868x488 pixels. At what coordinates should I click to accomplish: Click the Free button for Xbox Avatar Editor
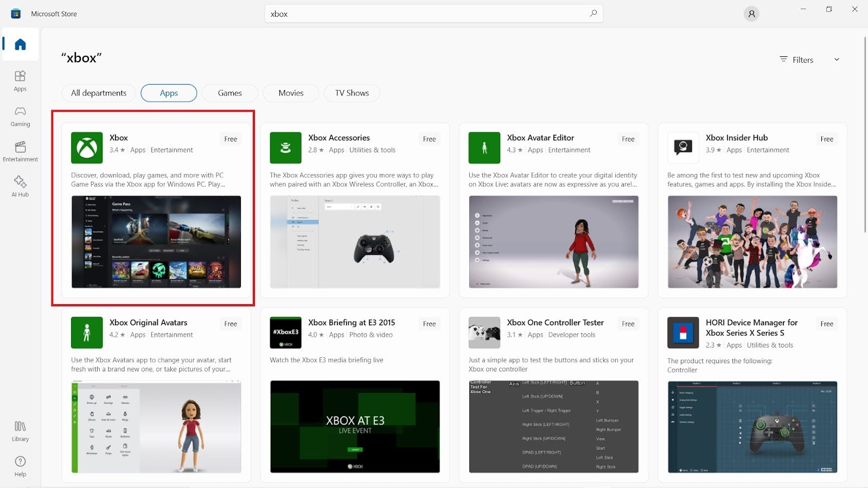pos(628,139)
